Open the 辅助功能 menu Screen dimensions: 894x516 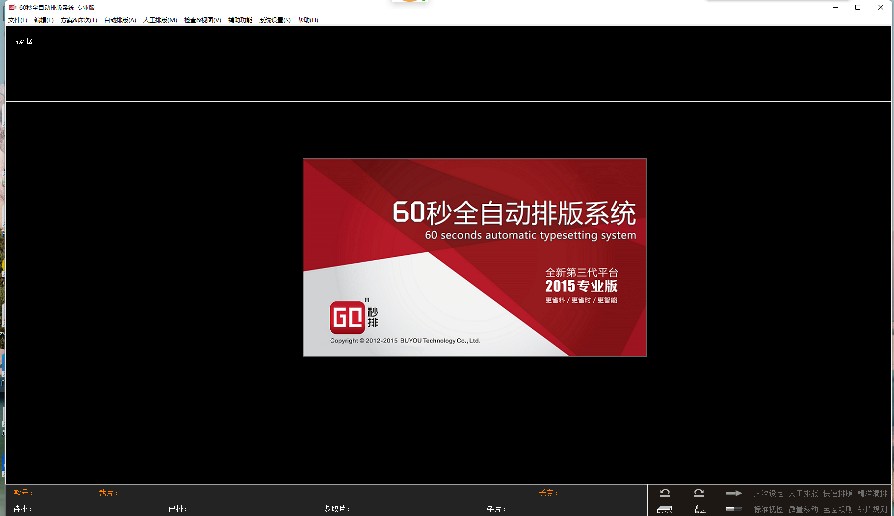tap(240, 20)
